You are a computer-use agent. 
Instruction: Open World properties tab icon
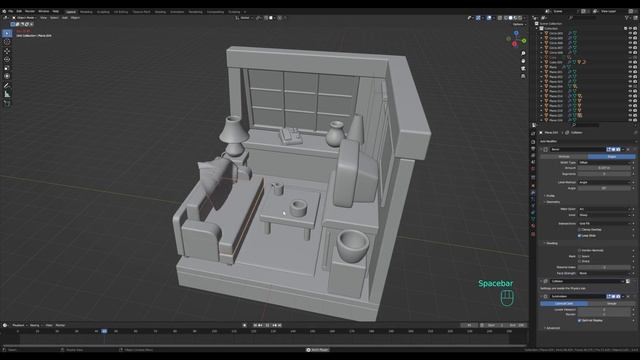533,169
